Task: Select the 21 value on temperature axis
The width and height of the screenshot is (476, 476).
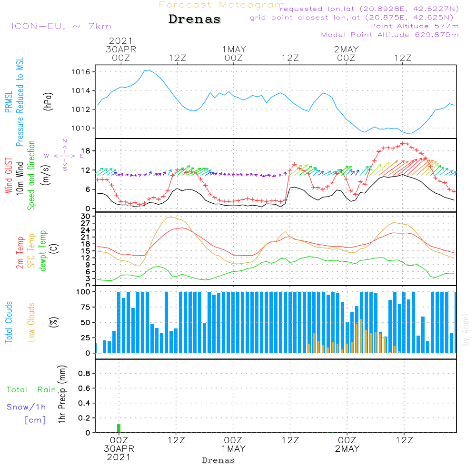Action: [x=86, y=237]
